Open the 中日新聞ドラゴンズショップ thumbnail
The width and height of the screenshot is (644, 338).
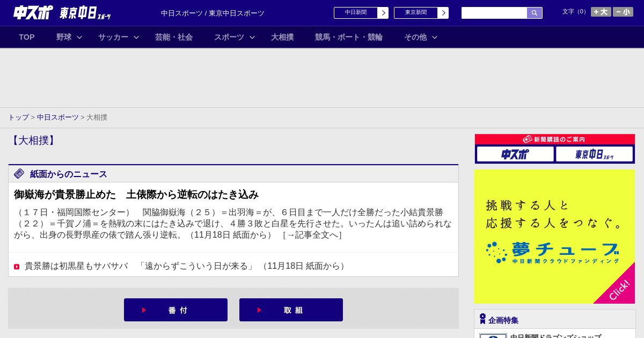pos(493,336)
